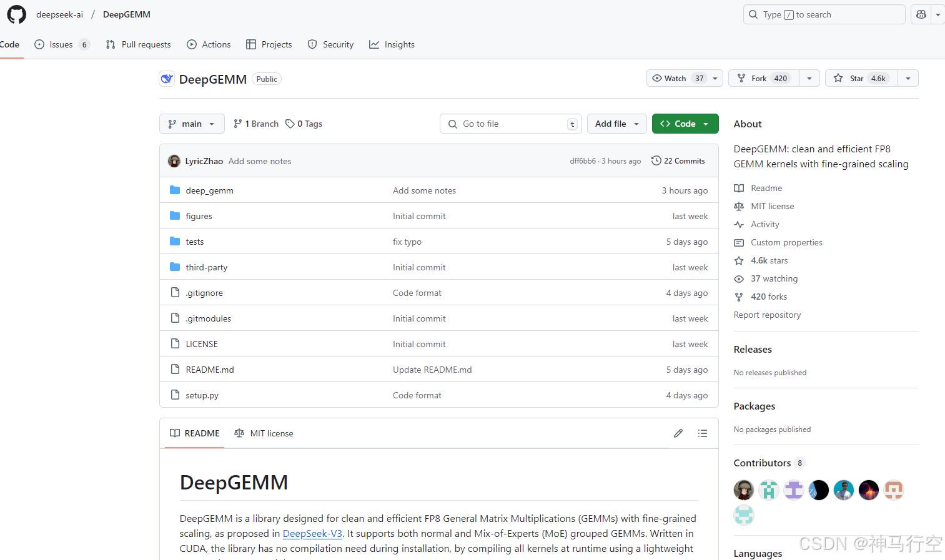Click the README.md file icon
Image resolution: width=945 pixels, height=560 pixels.
click(175, 370)
